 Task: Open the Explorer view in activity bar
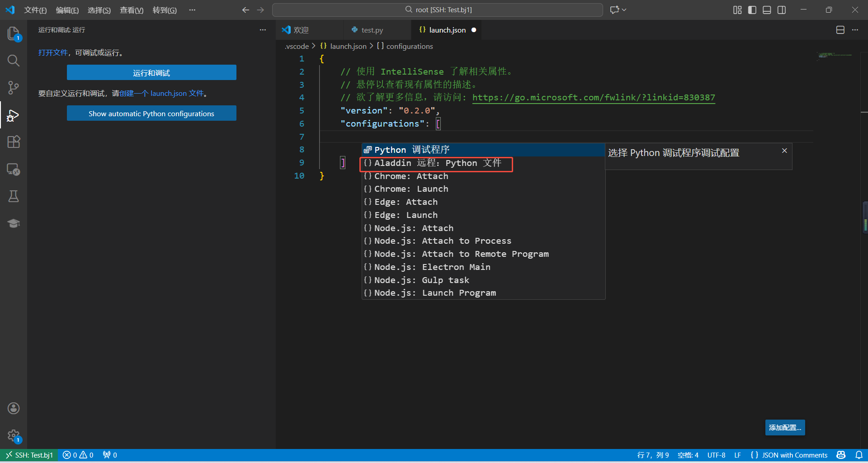pos(14,33)
